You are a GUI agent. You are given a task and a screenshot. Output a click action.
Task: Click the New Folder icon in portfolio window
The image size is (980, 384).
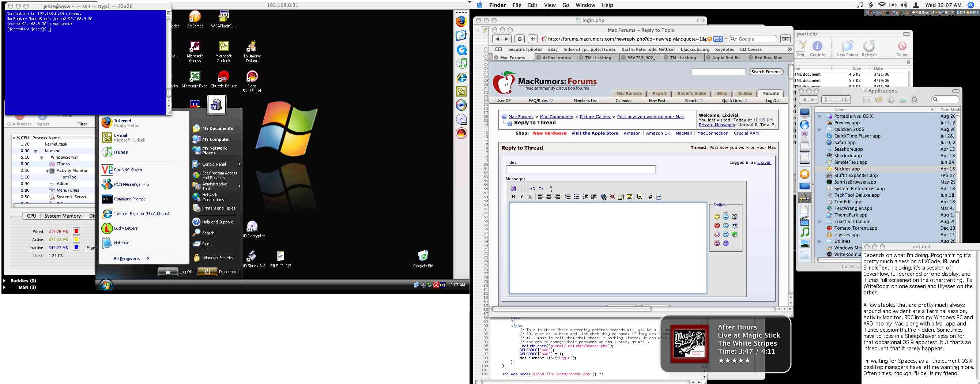847,48
